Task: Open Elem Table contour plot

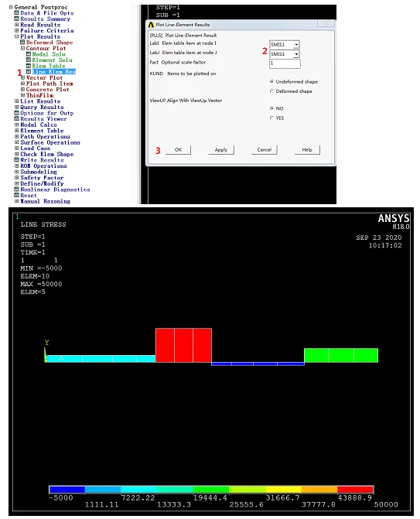Action: pyautogui.click(x=49, y=66)
